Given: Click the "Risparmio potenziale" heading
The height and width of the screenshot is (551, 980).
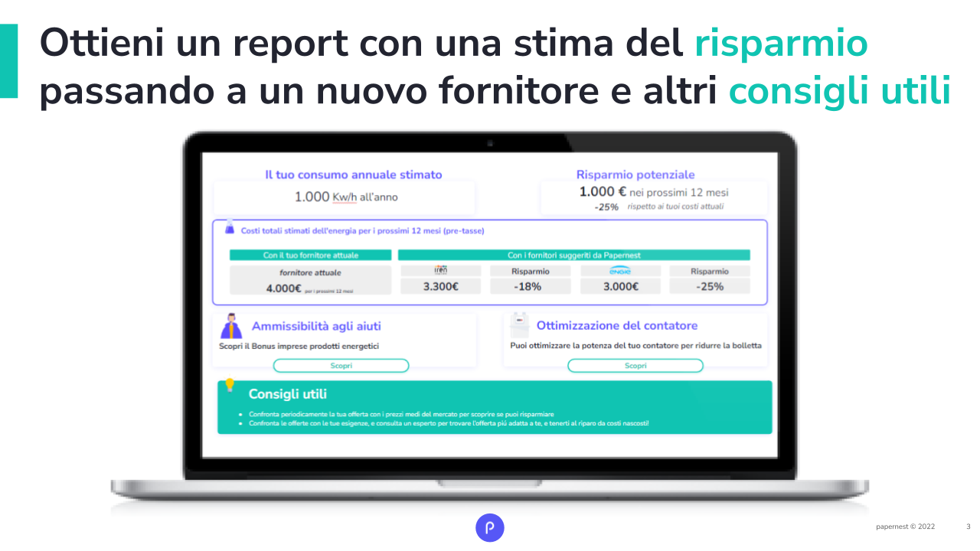Looking at the screenshot, I should point(635,174).
